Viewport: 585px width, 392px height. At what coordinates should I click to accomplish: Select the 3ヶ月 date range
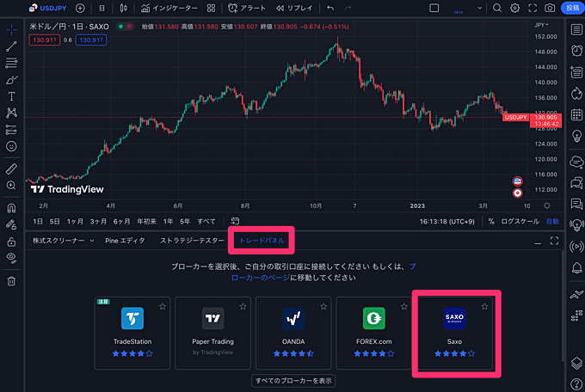[98, 222]
